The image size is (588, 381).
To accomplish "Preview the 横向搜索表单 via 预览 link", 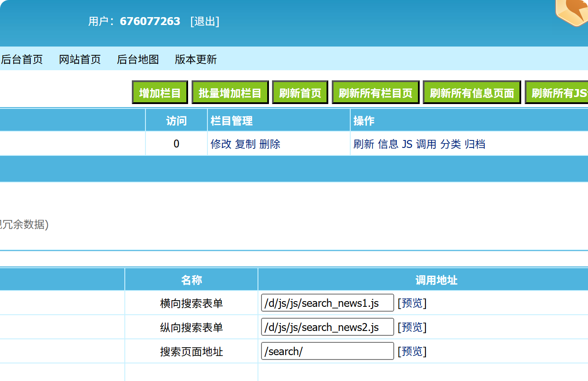I will (x=412, y=303).
